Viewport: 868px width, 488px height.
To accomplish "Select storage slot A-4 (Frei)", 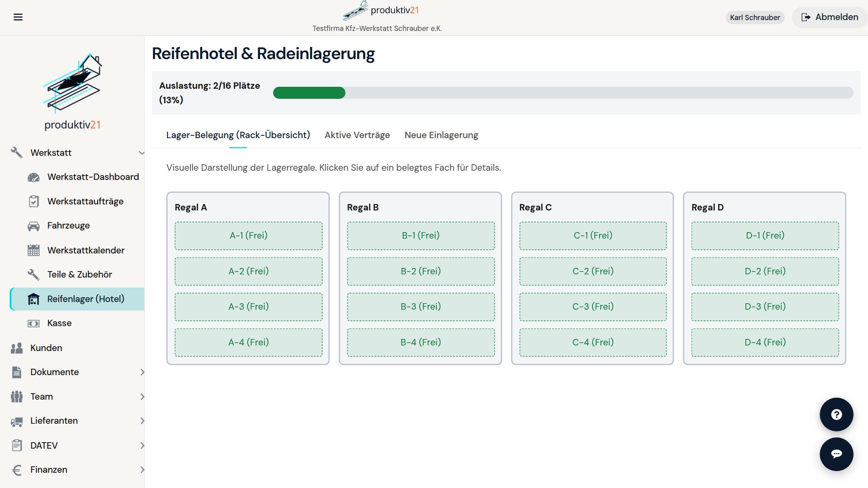I will pos(248,343).
